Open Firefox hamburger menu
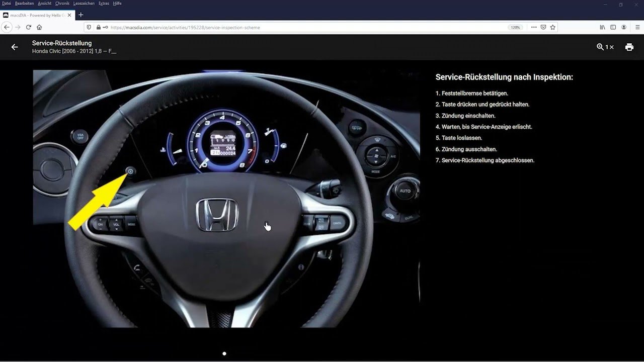 click(x=637, y=27)
